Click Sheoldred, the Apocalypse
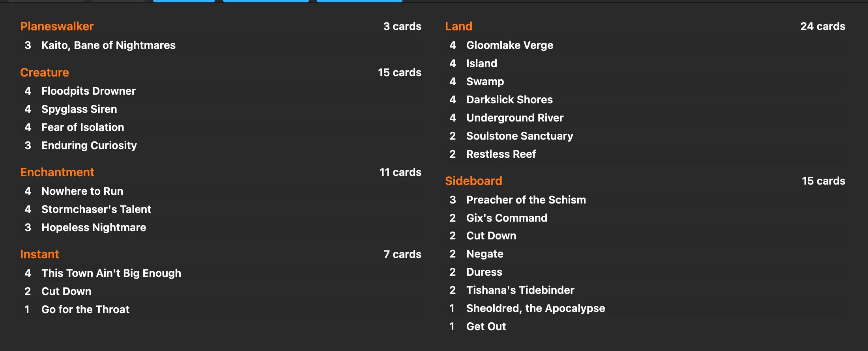Screen dimensions: 868x351 pyautogui.click(x=535, y=308)
